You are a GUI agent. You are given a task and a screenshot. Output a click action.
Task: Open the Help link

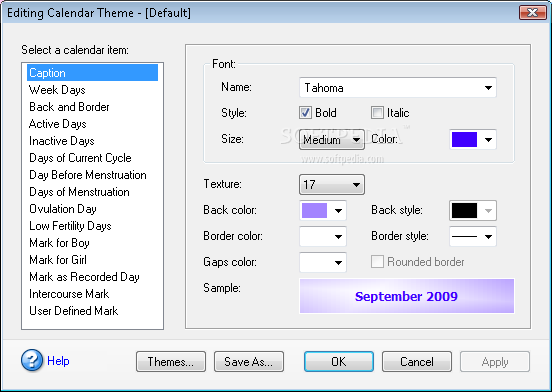58,361
